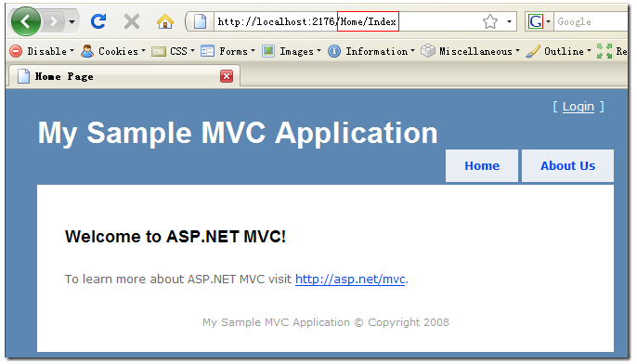This screenshot has width=637, height=364.
Task: Open the CSS developer toolbar menu
Action: tap(173, 51)
